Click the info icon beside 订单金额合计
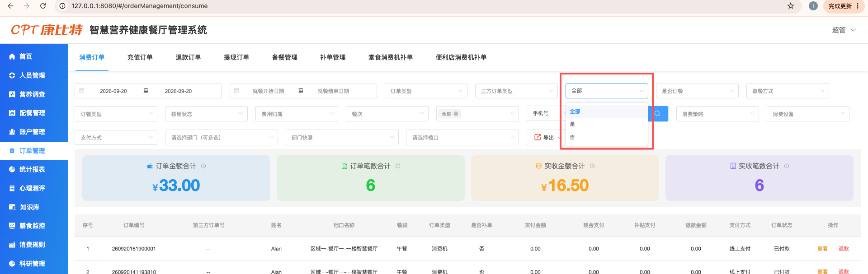 pyautogui.click(x=203, y=166)
